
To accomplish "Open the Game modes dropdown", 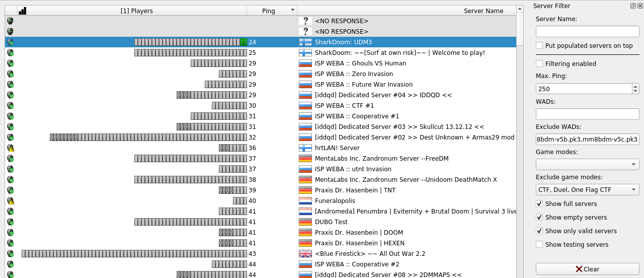I will tap(587, 165).
